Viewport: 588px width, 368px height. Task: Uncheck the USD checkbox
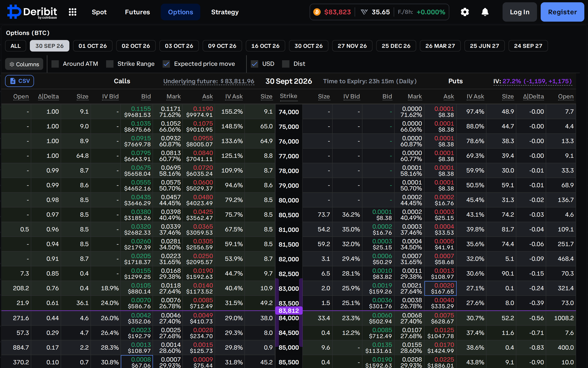tap(254, 64)
